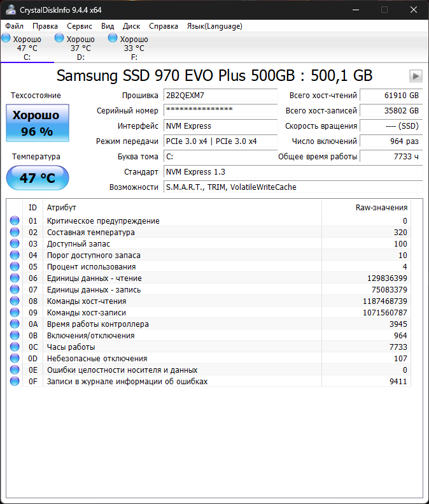
Task: Click the CrystalDiskInfo app icon in title bar
Action: (x=10, y=10)
